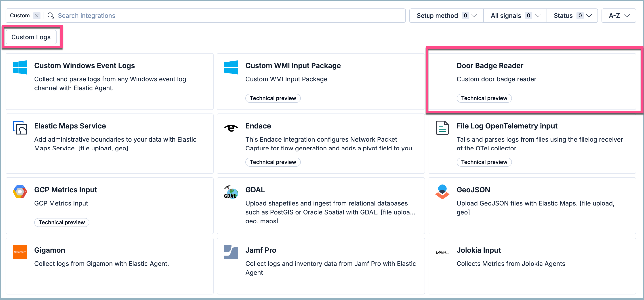Click the 'GCP Metrics Input' description line
This screenshot has height=300, width=644.
point(61,203)
